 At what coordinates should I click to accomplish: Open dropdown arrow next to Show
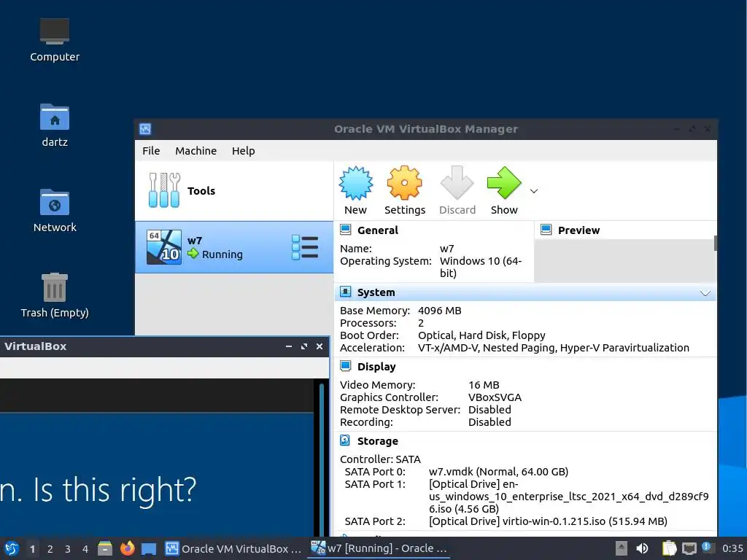pos(534,191)
